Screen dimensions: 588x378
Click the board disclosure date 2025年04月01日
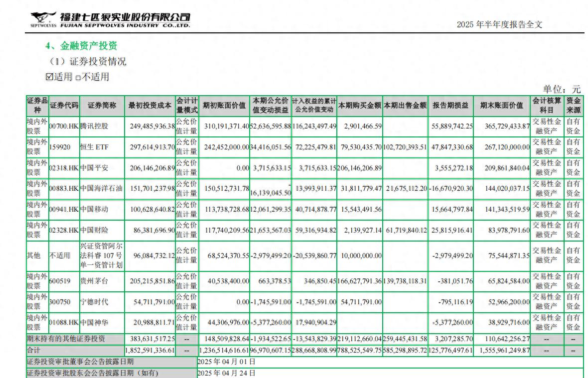[x=227, y=362]
